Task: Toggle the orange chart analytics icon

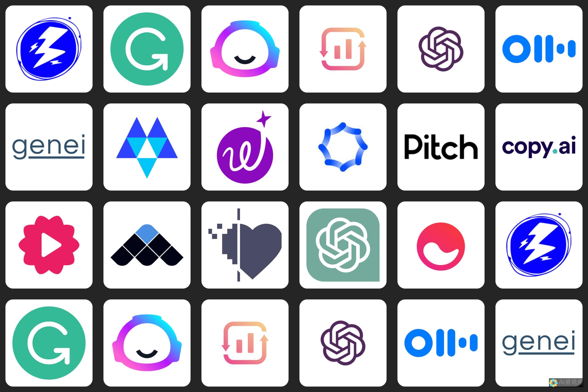Action: 342,47
